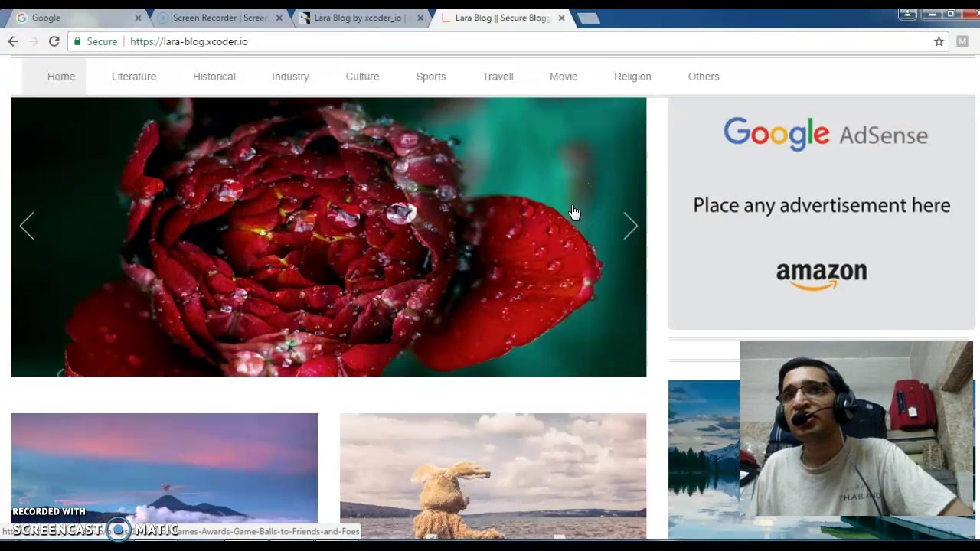Open the Literature category

click(134, 77)
